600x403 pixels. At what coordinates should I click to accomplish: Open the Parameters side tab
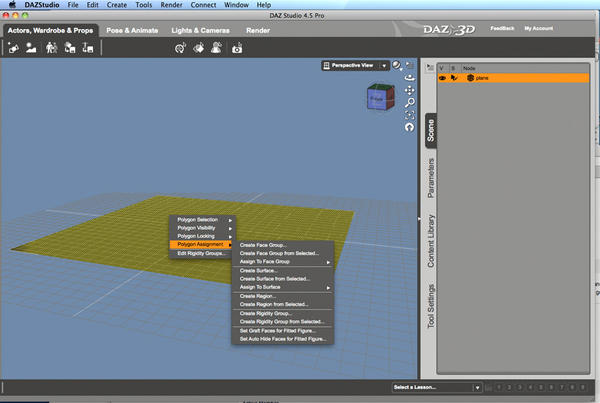pos(430,178)
